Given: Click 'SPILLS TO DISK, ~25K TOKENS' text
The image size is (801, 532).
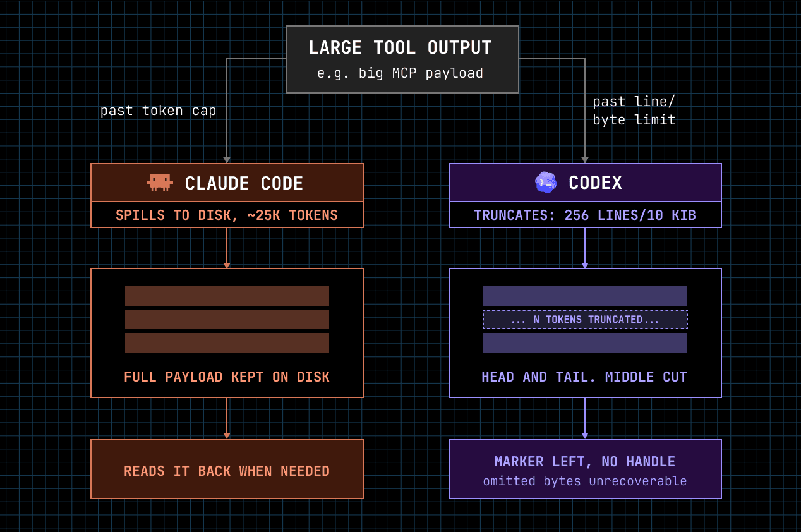Looking at the screenshot, I should coord(227,215).
